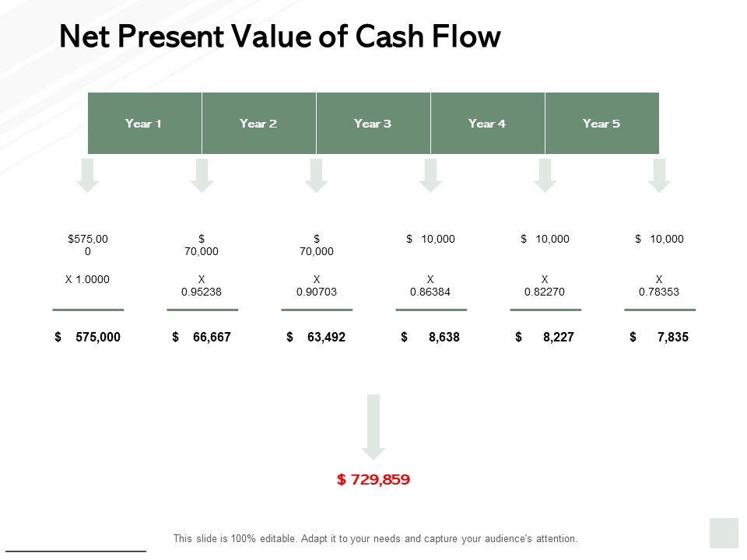Click the arrow between Year 1 and Year 2
747x560 pixels.
(x=202, y=175)
